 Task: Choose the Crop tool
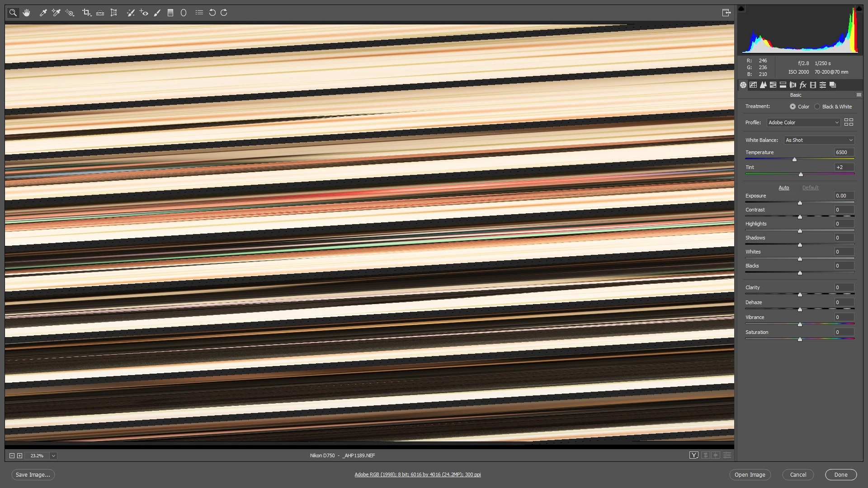(x=86, y=13)
